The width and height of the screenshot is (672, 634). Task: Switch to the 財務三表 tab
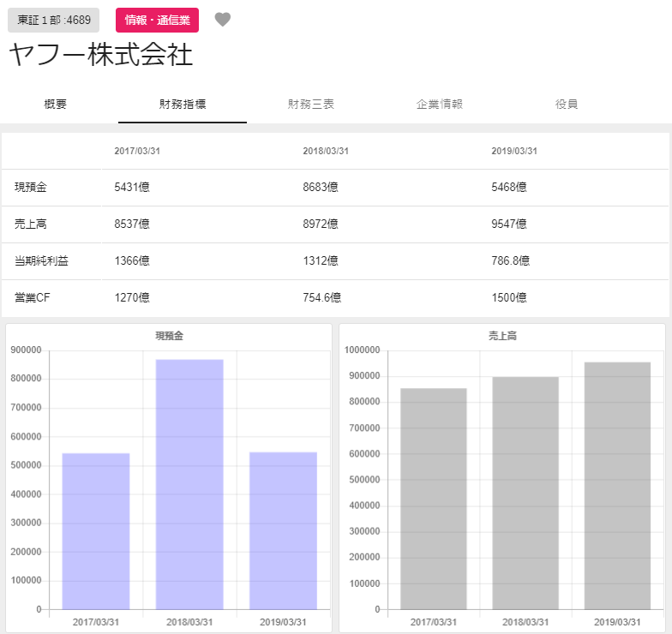point(311,105)
